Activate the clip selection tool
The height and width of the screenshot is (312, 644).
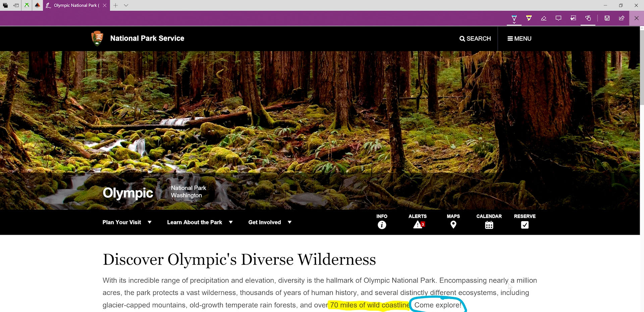[x=573, y=18]
